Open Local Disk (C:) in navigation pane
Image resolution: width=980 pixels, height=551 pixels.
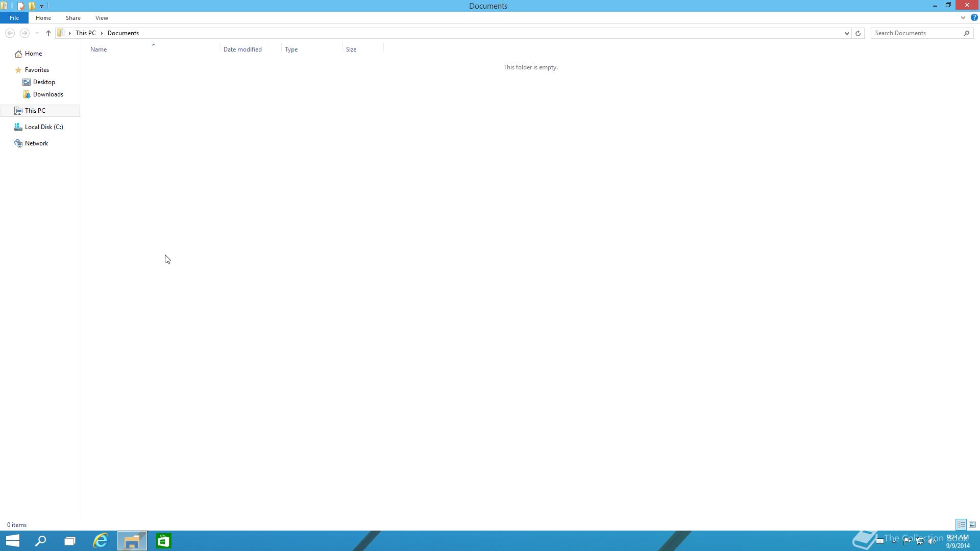pos(44,127)
